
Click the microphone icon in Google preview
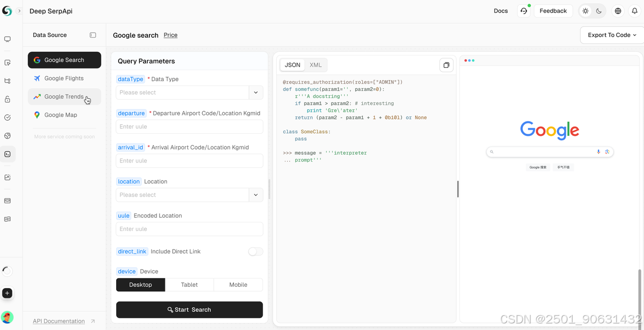[x=599, y=152]
